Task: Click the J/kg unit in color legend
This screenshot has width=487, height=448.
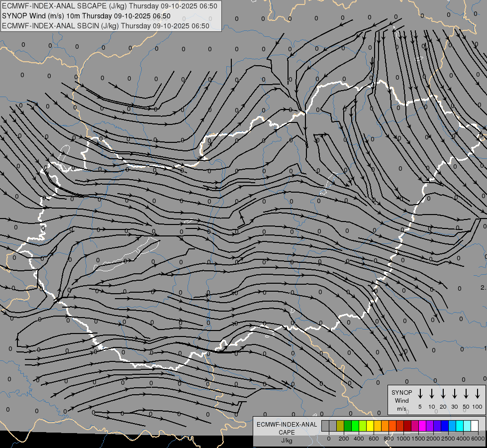Action: click(x=287, y=441)
